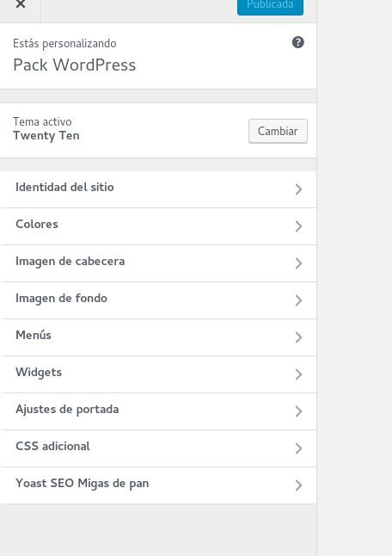Image resolution: width=392 pixels, height=556 pixels.
Task: Open the Identidad del sitio section
Action: point(158,189)
